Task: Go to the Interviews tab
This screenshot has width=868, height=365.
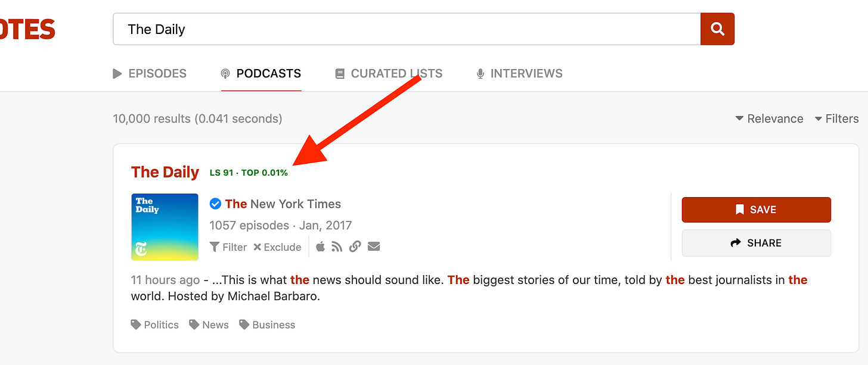Action: (519, 74)
